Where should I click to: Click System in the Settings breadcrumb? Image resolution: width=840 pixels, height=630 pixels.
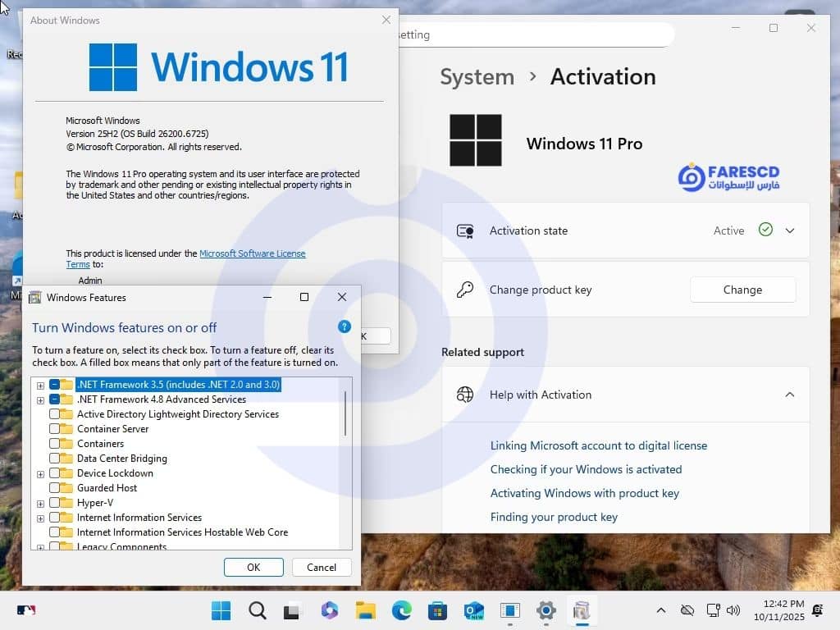(477, 77)
